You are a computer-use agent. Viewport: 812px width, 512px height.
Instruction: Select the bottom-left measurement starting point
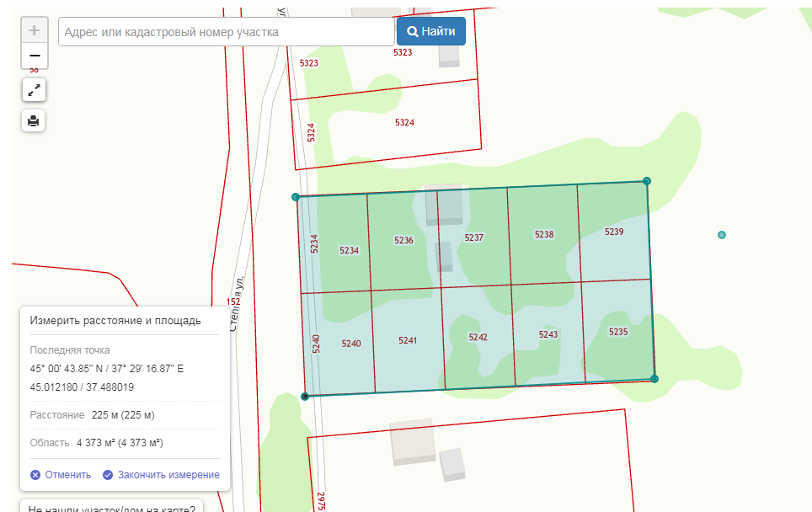pyautogui.click(x=305, y=396)
